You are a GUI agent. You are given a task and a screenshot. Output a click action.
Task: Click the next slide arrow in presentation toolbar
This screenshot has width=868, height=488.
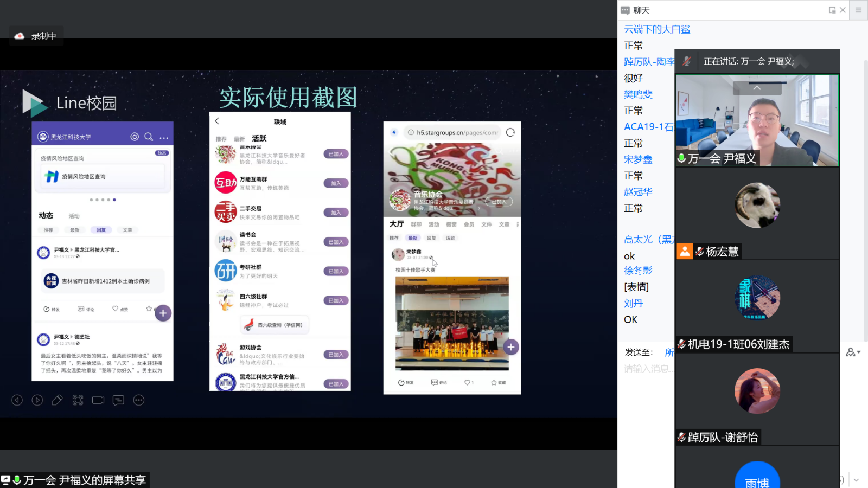(37, 400)
